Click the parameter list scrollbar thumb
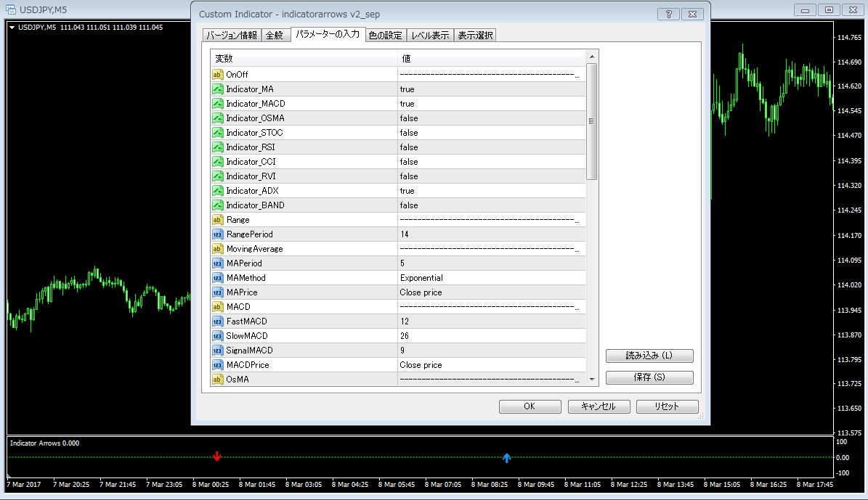 coord(592,122)
